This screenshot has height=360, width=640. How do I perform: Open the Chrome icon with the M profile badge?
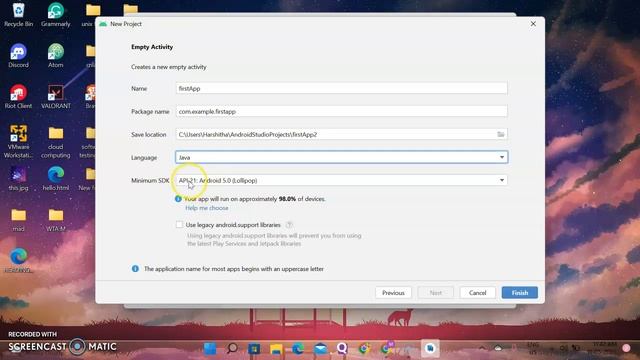(386, 348)
